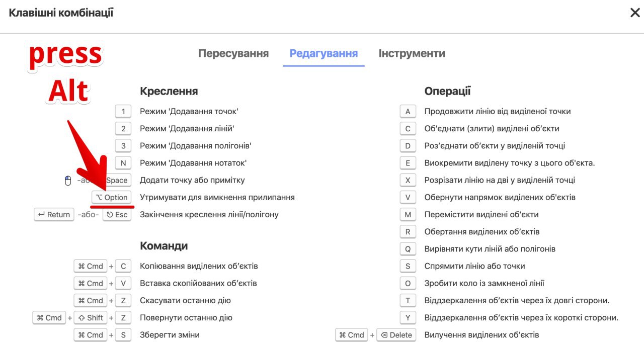Click 'Перемістити виділені об'єкти' text

tap(481, 215)
